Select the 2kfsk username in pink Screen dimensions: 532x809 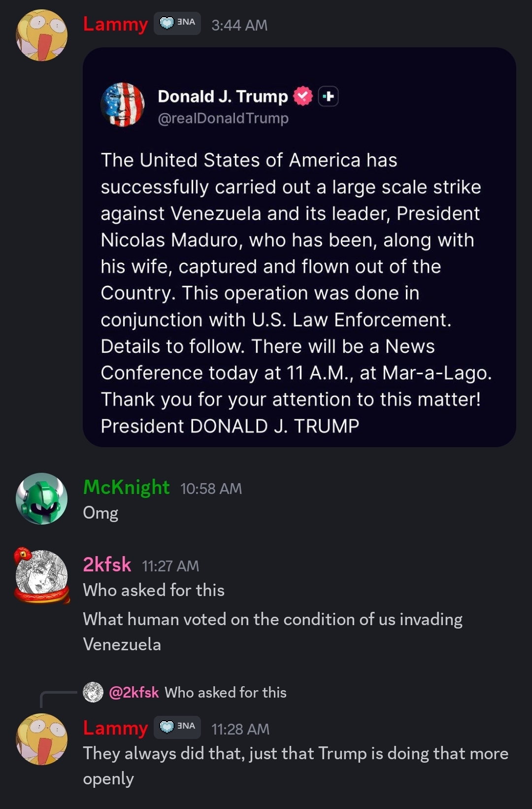pyautogui.click(x=107, y=564)
